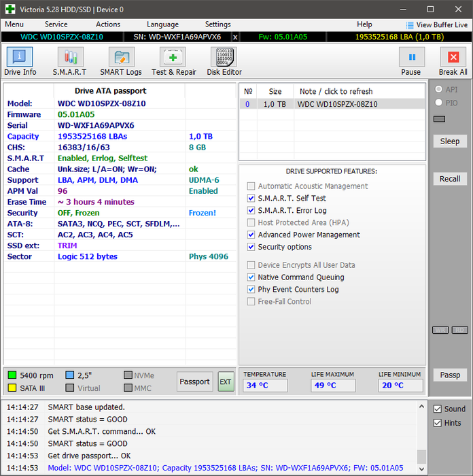Toggle S.M.A.R.T. Error Log checkbox
The image size is (473, 476).
251,210
